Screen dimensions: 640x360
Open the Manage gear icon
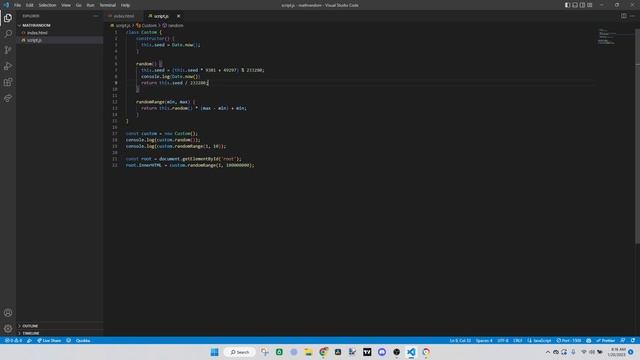(x=8, y=329)
